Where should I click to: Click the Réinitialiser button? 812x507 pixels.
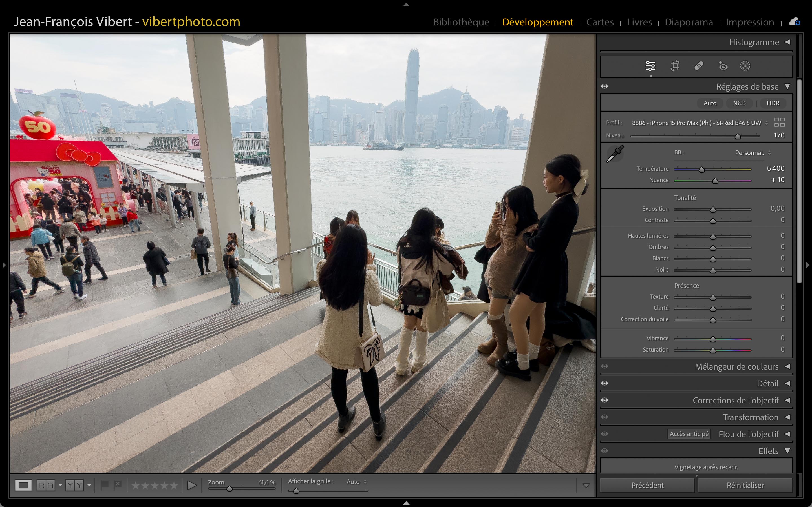pyautogui.click(x=745, y=485)
